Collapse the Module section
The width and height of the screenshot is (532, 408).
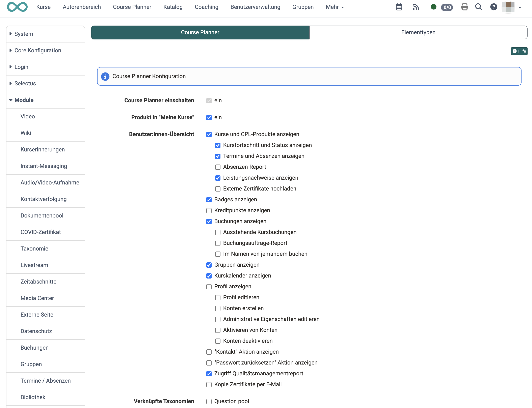[46, 100]
